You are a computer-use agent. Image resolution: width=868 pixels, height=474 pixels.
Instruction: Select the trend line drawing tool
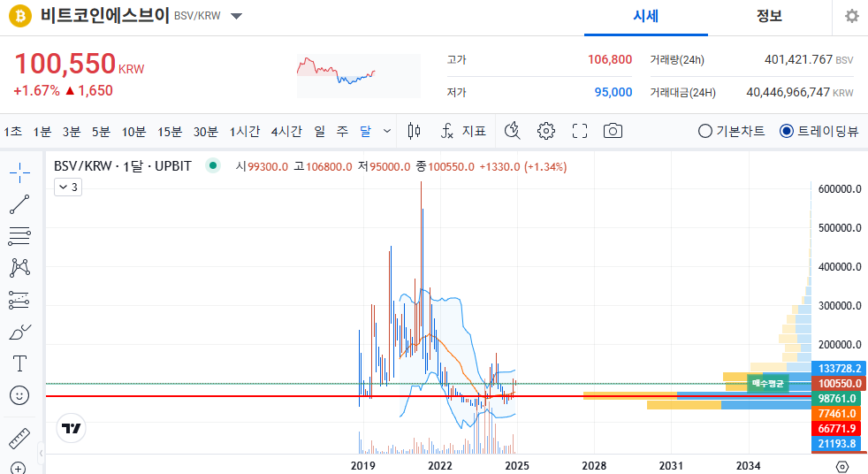click(x=19, y=204)
